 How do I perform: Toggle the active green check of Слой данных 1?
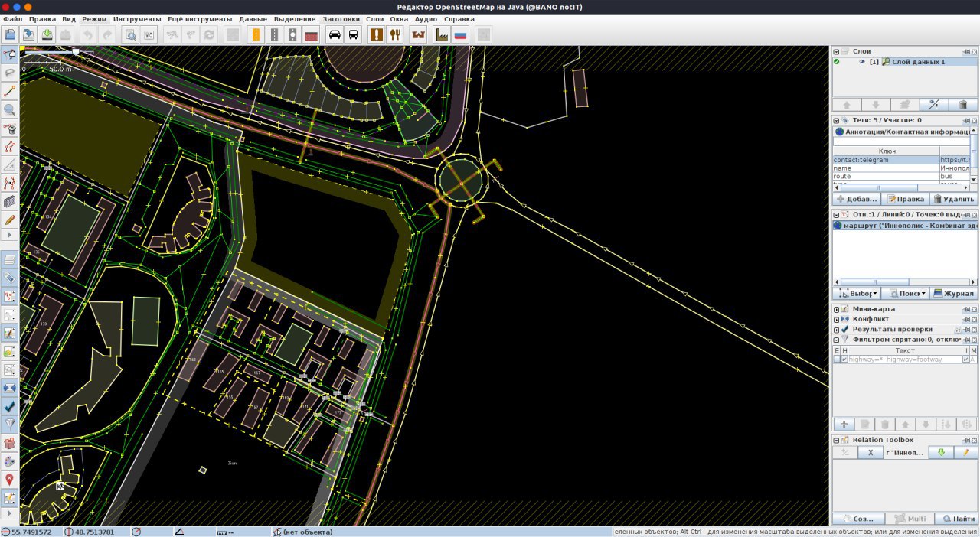tap(837, 62)
